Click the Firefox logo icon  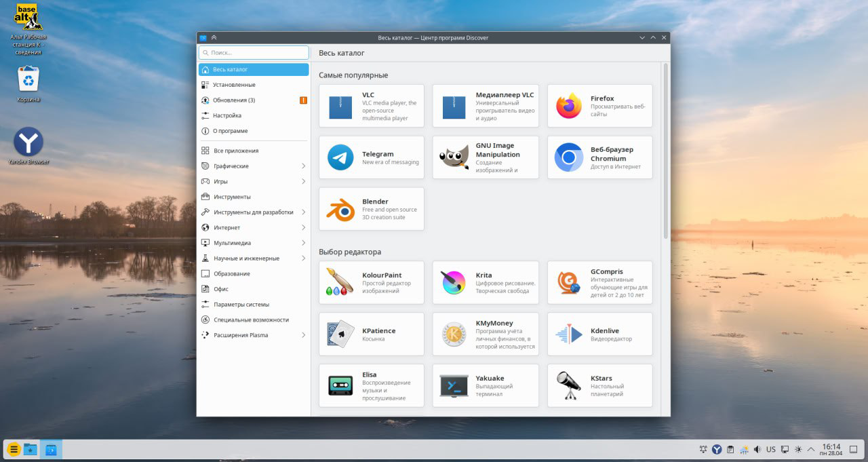[569, 106]
